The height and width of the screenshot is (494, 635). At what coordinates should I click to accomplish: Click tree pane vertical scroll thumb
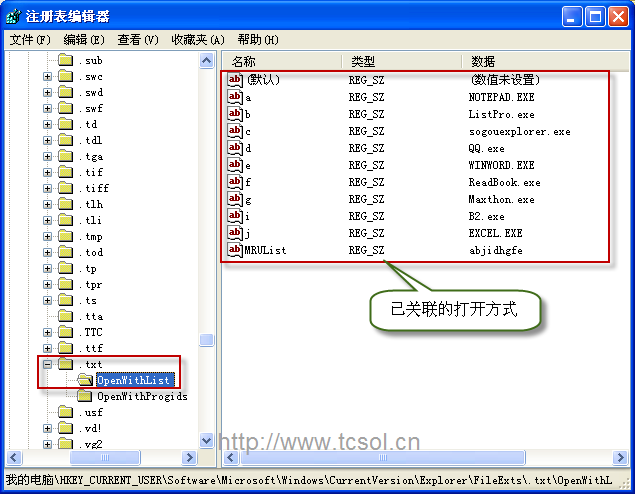[x=207, y=340]
